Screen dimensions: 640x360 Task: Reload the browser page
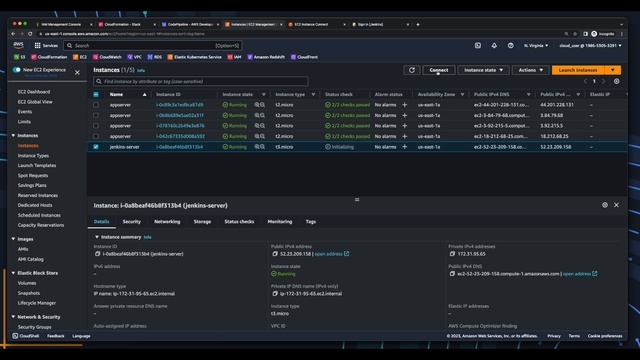point(30,34)
